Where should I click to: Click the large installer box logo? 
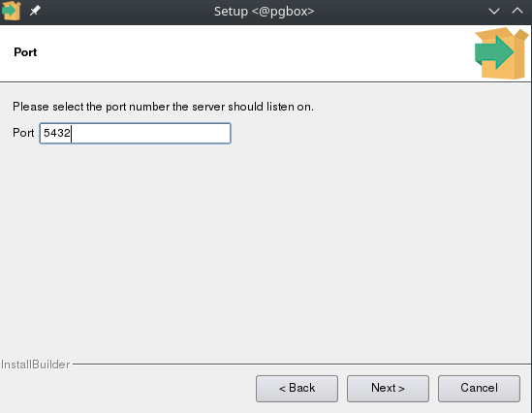(x=501, y=53)
